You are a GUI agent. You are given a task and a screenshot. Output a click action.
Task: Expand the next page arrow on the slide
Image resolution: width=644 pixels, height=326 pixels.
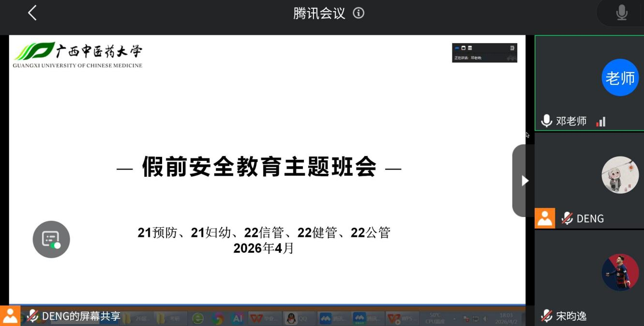524,180
